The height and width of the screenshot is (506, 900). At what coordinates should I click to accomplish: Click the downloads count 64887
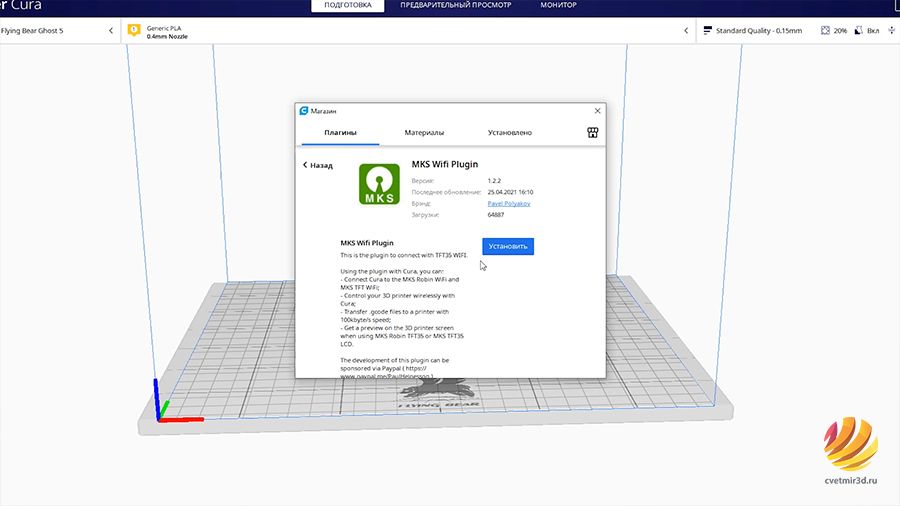[x=496, y=215]
